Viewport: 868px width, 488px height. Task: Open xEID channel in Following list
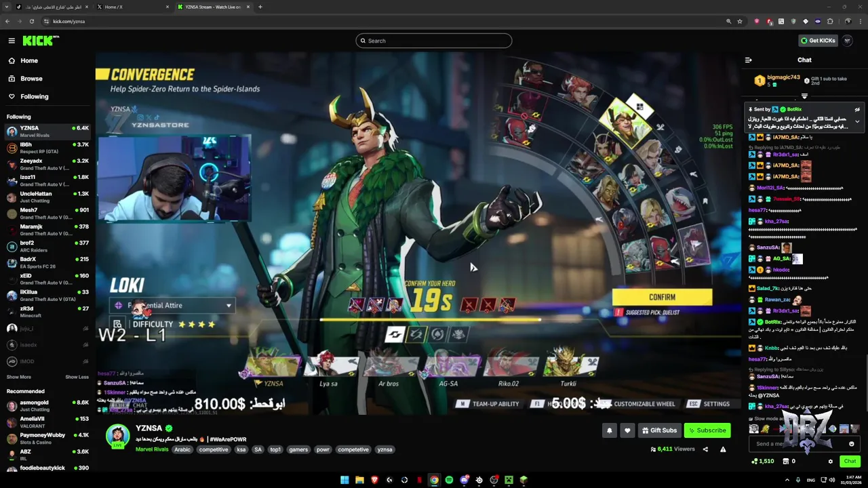[x=47, y=279]
